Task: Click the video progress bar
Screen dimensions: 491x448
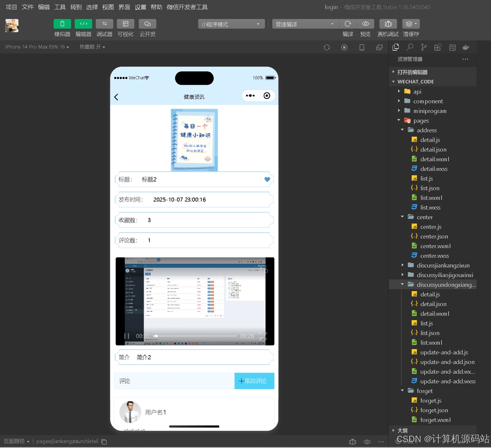Action: point(196,336)
